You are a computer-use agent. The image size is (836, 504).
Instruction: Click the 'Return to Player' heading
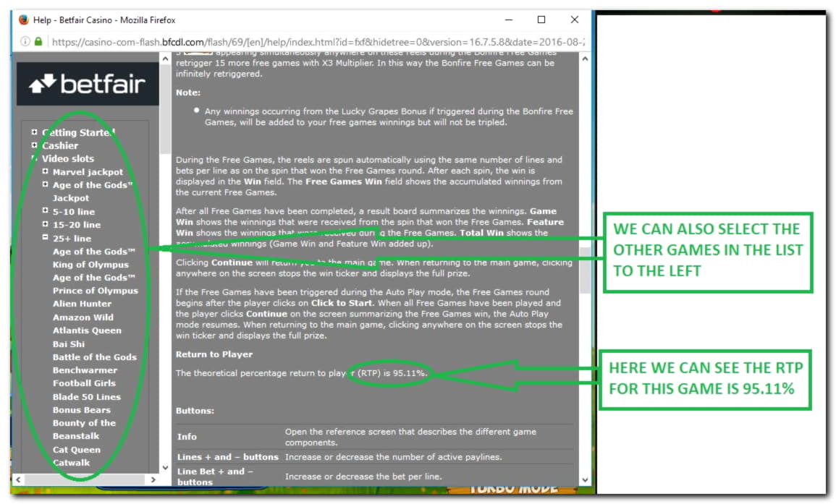214,354
